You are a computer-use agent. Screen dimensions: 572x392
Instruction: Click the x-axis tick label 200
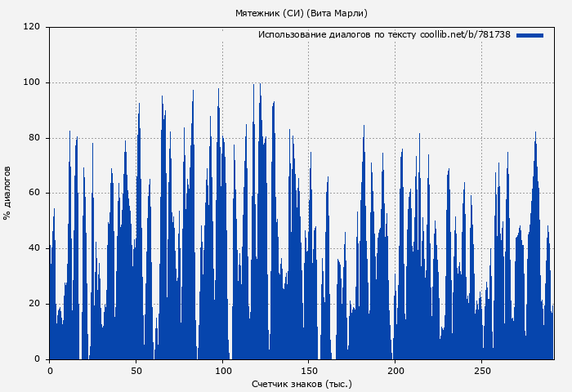click(395, 370)
